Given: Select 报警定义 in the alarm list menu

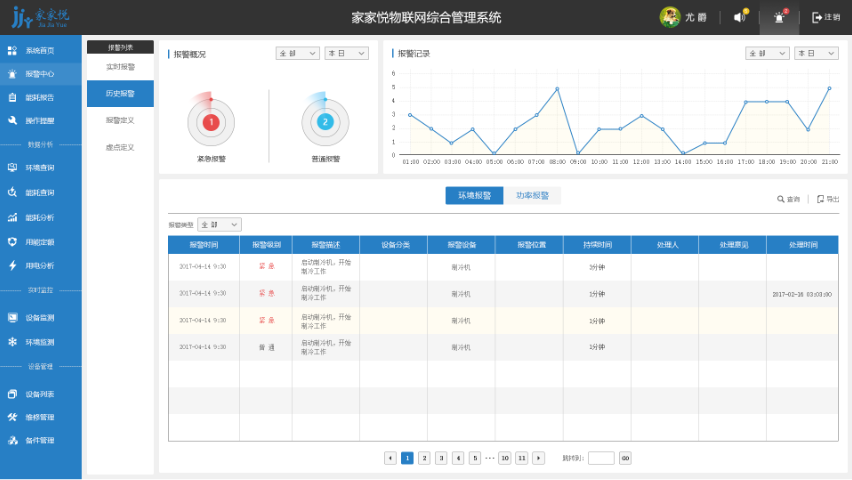Looking at the screenshot, I should pyautogui.click(x=120, y=120).
